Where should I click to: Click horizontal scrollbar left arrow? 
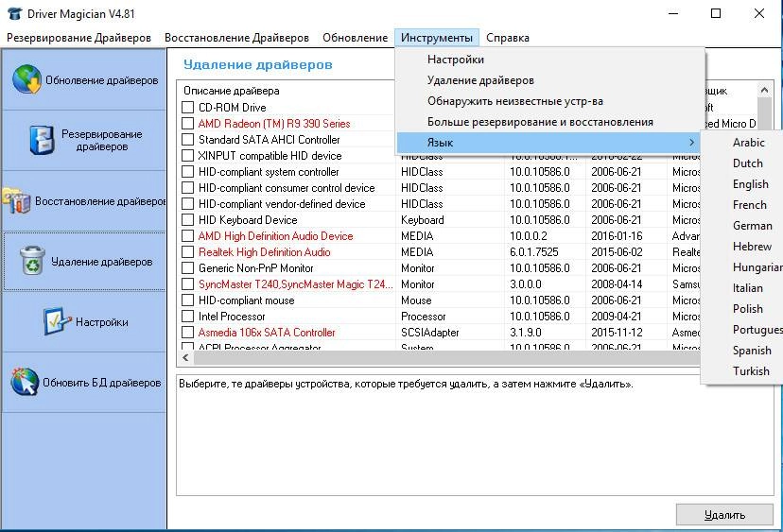click(185, 357)
